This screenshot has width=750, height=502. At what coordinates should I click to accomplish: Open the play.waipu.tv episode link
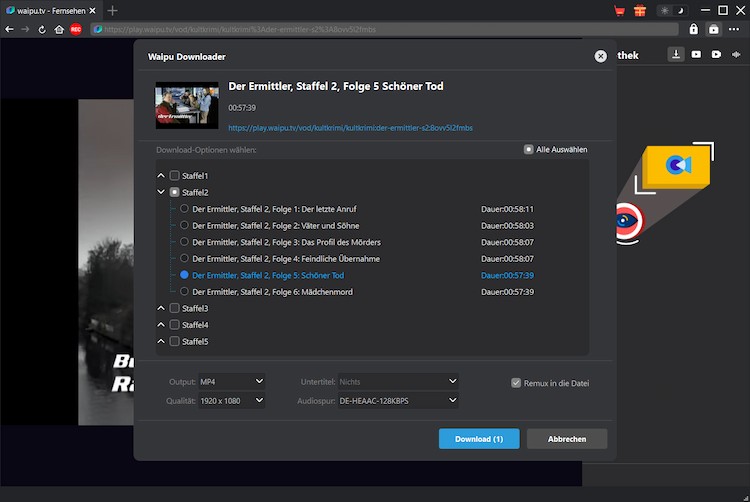click(350, 128)
